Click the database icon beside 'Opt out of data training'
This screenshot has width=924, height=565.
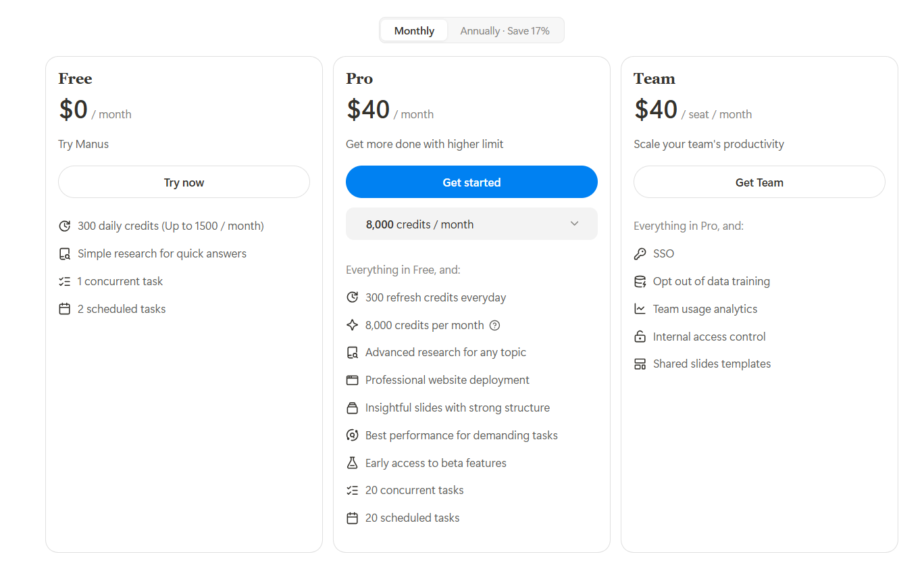pyautogui.click(x=640, y=280)
